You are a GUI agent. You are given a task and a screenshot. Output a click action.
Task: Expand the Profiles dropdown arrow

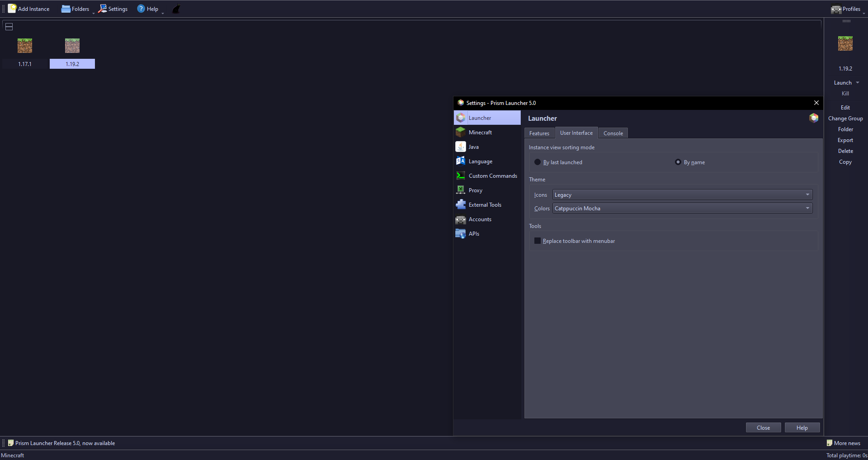[864, 13]
